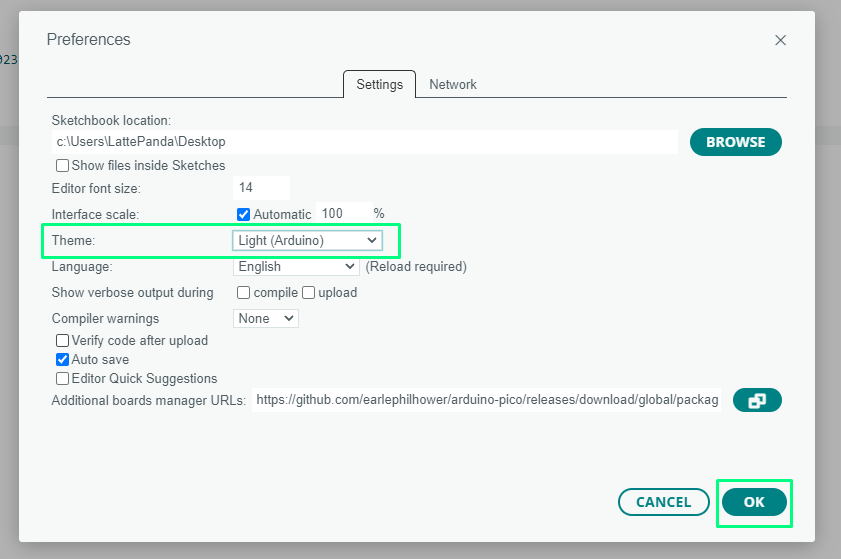Viewport: 841px width, 559px height.
Task: Click the Additional boards manager URLs field
Action: pos(486,400)
